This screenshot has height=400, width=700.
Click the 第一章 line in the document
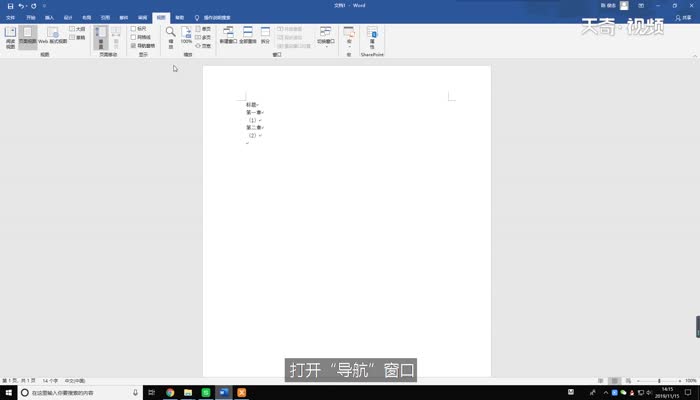tap(254, 112)
